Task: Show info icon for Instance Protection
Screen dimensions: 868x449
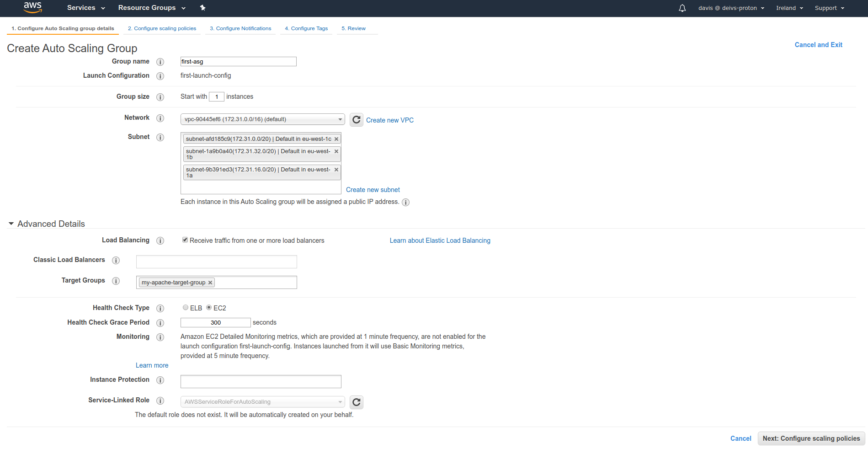Action: tap(160, 380)
